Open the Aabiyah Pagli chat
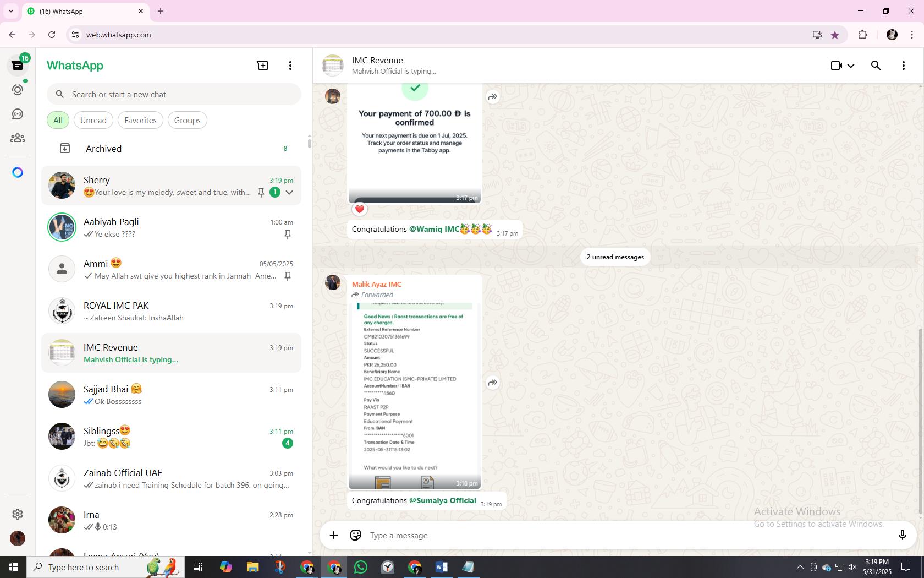924x578 pixels. (171, 227)
